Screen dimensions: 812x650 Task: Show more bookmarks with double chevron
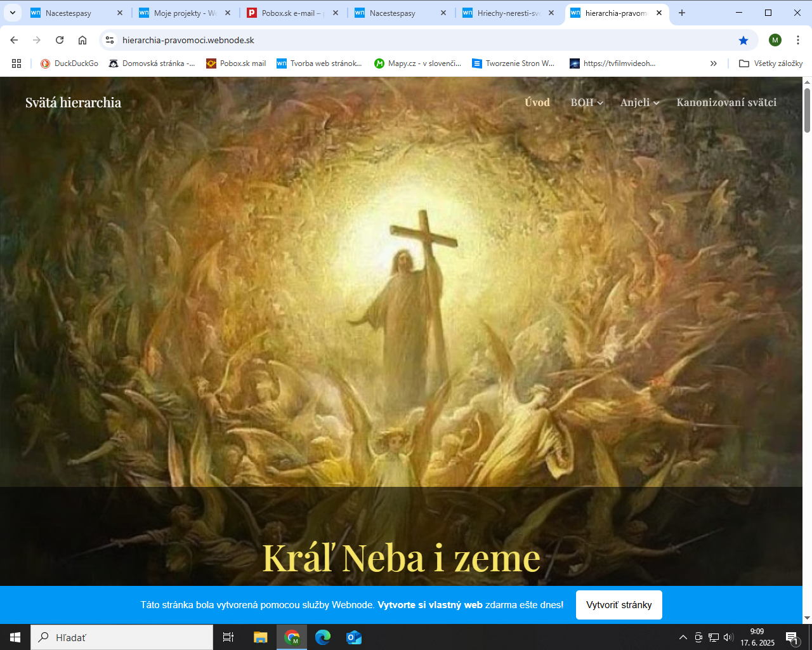coord(714,63)
